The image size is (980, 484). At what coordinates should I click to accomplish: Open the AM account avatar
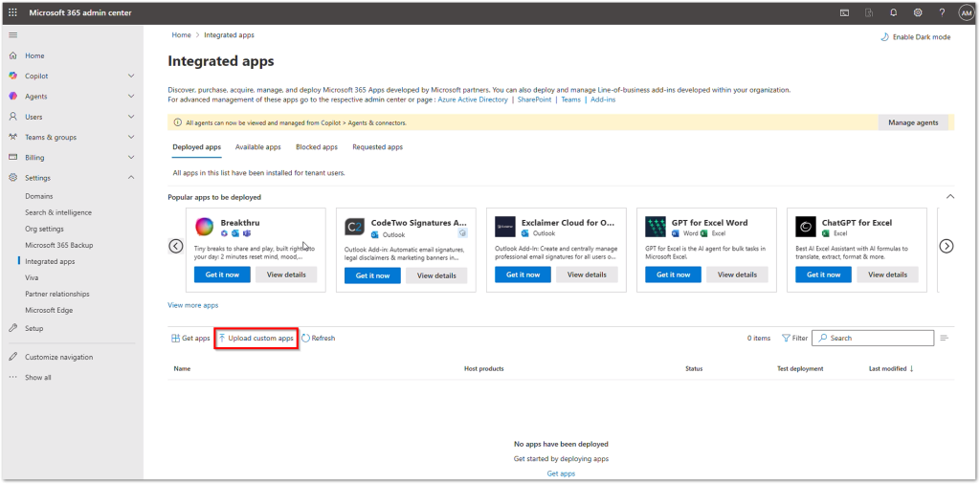(965, 12)
